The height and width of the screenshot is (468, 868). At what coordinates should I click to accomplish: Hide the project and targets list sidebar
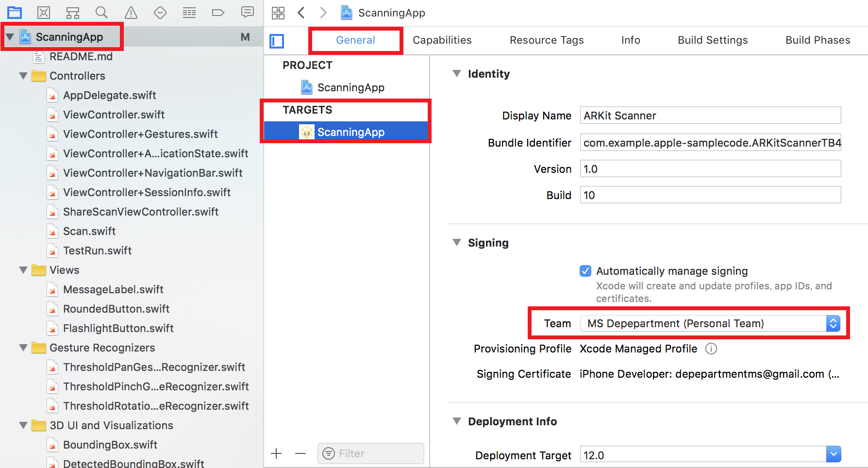[277, 41]
